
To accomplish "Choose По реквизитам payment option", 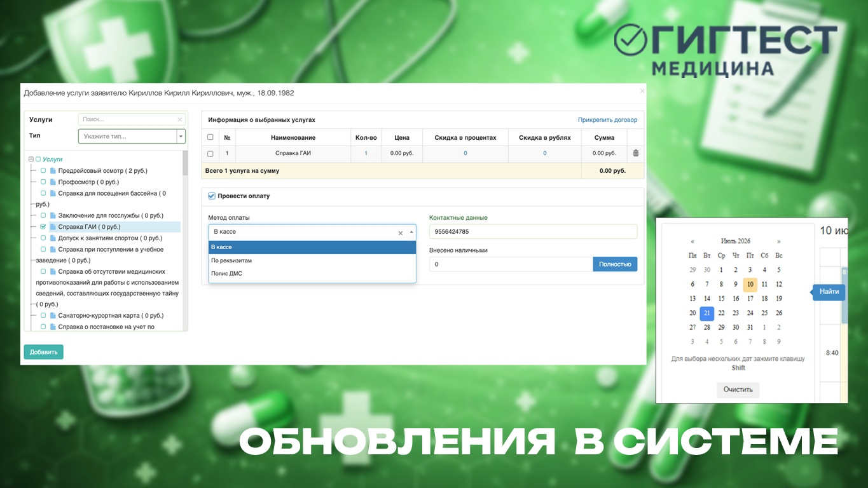I will pos(312,261).
